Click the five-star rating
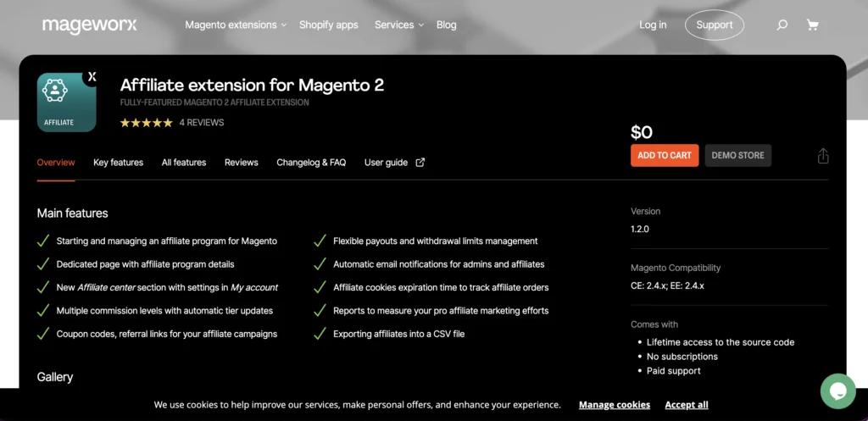 coord(146,123)
